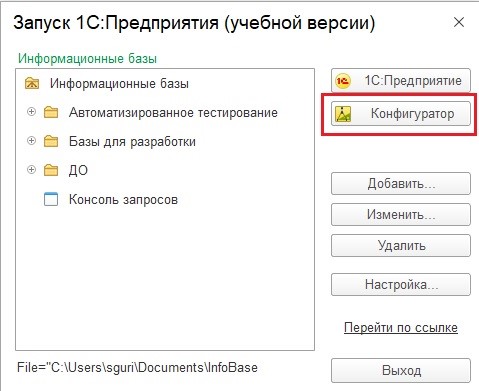479x391 pixels.
Task: Expand the Автоматизированное тестирование group
Action: (31, 112)
